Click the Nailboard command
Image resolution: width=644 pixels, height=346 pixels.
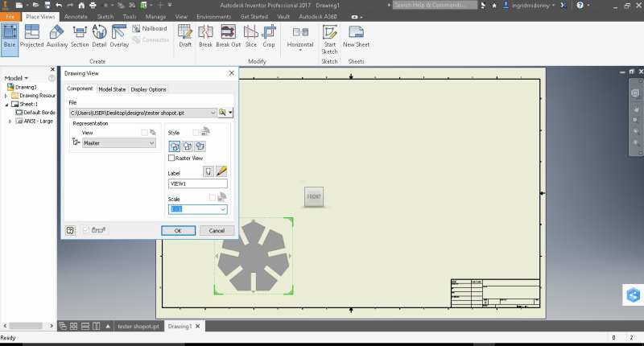150,29
